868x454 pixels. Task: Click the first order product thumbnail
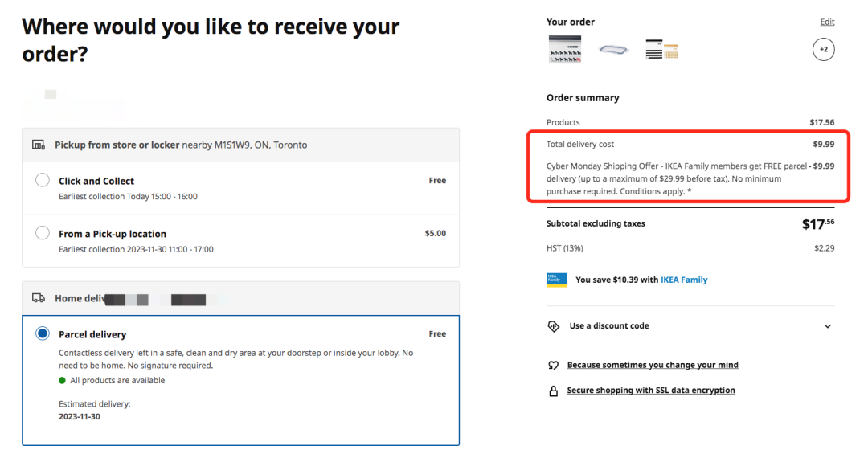pos(565,49)
